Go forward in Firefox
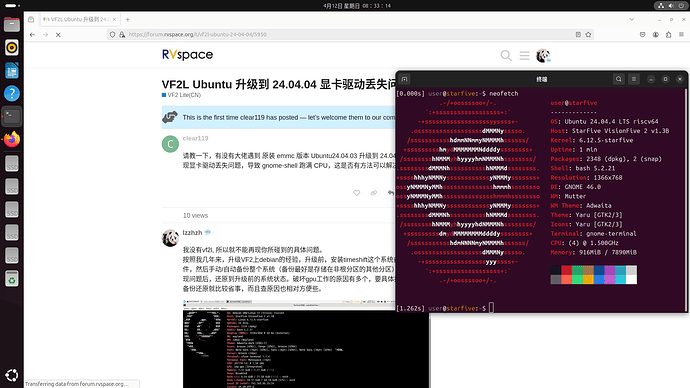The width and height of the screenshot is (690, 388). click(45, 34)
